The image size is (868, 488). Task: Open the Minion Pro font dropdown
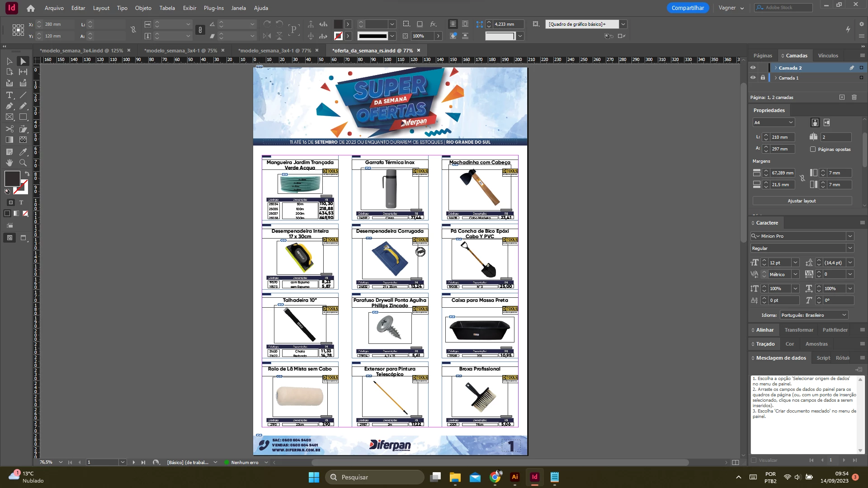coord(850,236)
